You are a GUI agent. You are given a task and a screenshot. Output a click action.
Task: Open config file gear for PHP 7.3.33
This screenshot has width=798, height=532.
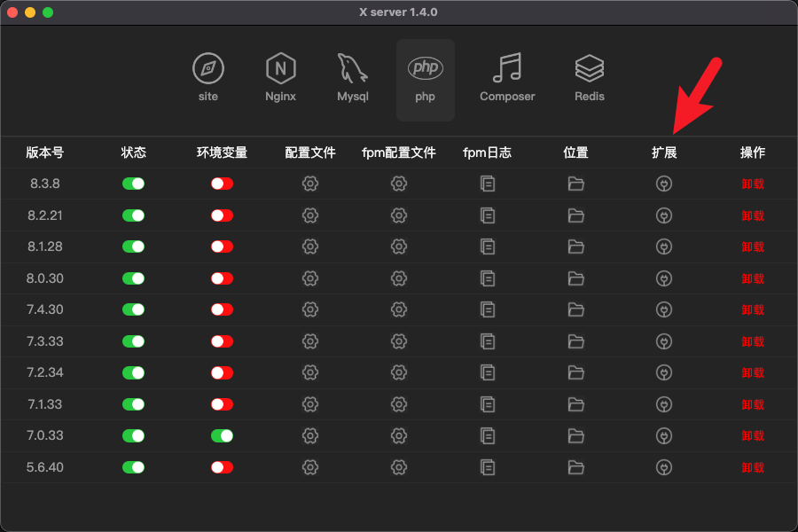[310, 341]
